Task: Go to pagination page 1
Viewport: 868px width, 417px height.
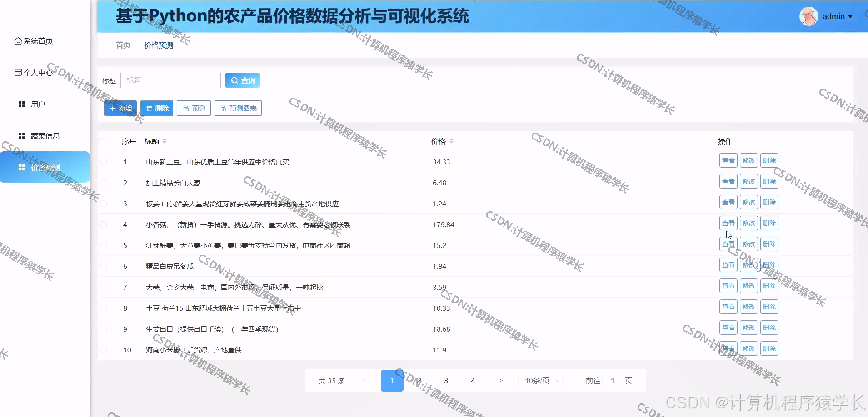Action: (x=392, y=381)
